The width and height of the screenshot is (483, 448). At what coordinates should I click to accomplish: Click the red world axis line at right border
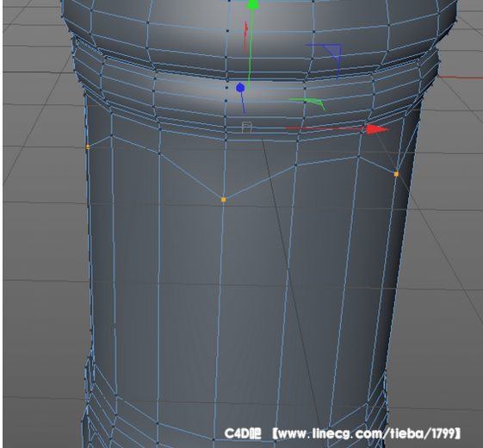[461, 78]
